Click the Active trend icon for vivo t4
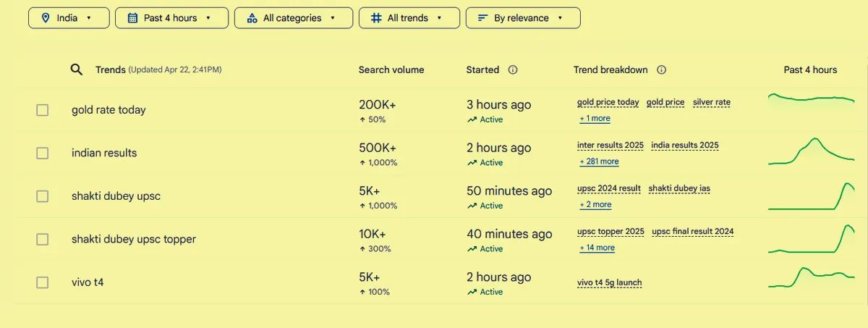 pyautogui.click(x=472, y=292)
